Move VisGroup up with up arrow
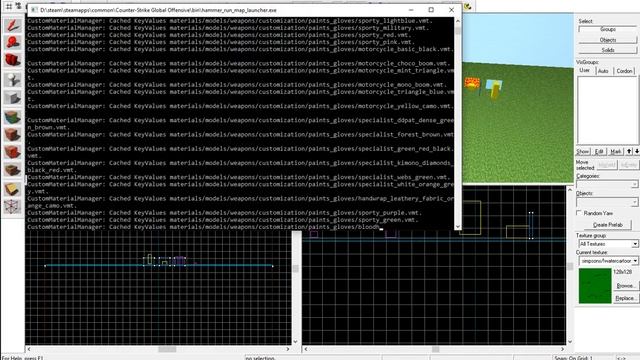 tap(629, 151)
